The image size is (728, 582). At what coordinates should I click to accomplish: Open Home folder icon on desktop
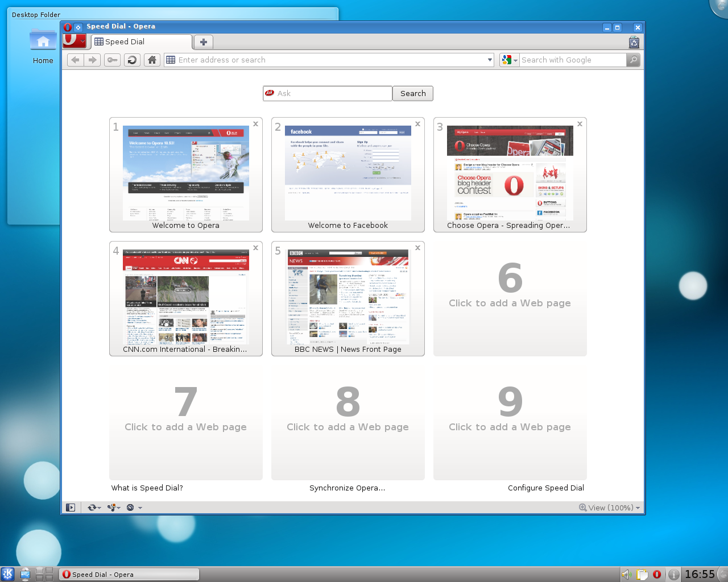[43, 47]
